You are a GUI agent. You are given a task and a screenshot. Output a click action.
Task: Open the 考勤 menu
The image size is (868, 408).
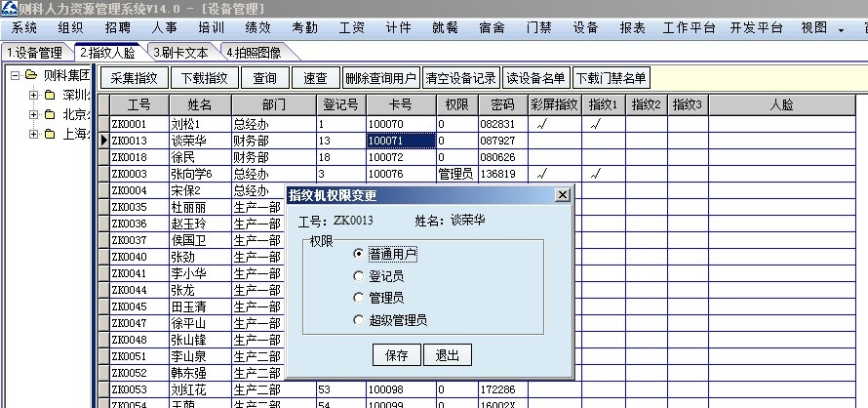[x=304, y=27]
